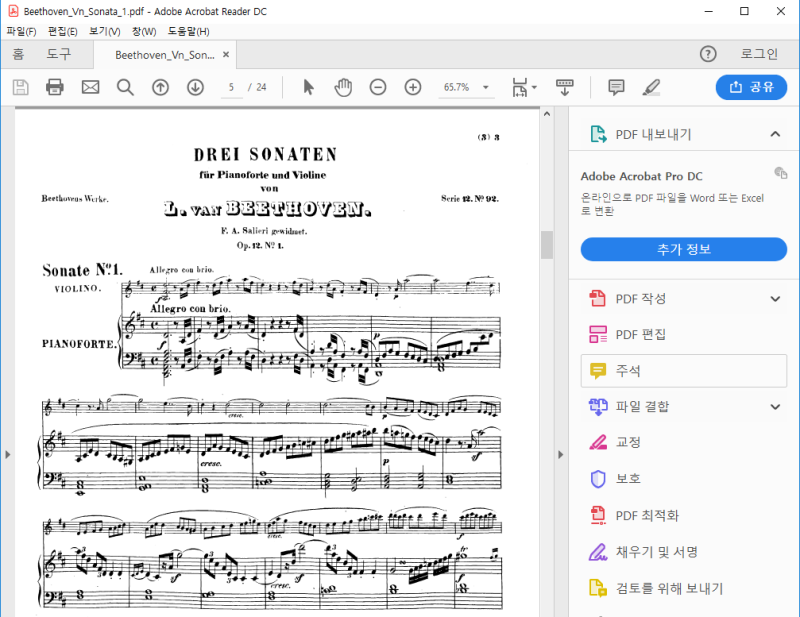Choose the Selection arrow tool

[308, 87]
